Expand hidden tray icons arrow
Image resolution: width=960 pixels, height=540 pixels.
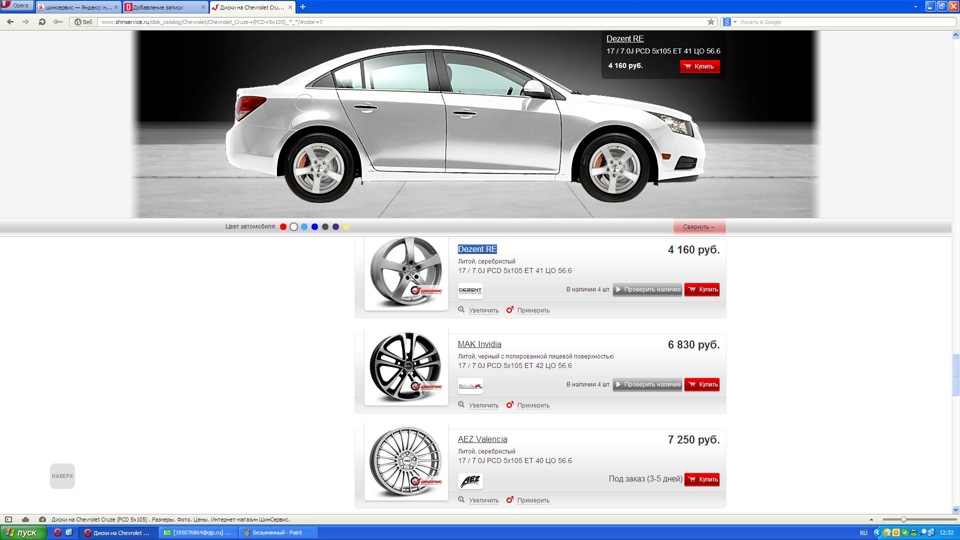(x=877, y=533)
